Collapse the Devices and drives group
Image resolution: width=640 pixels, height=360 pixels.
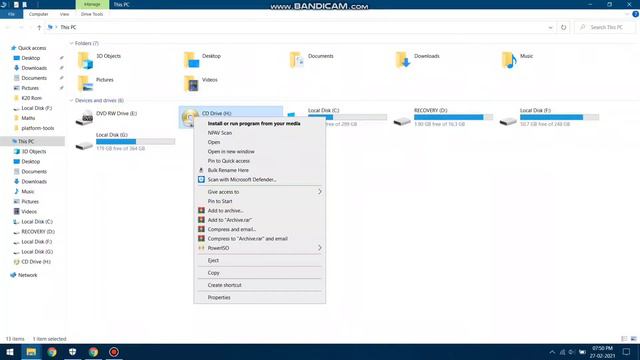coord(71,100)
